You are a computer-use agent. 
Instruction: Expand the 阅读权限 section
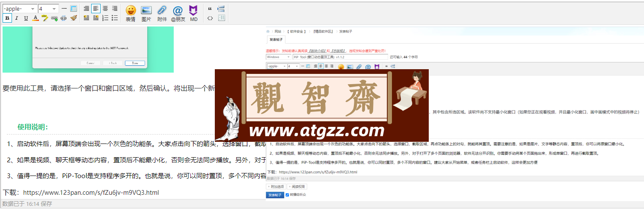(x=297, y=187)
